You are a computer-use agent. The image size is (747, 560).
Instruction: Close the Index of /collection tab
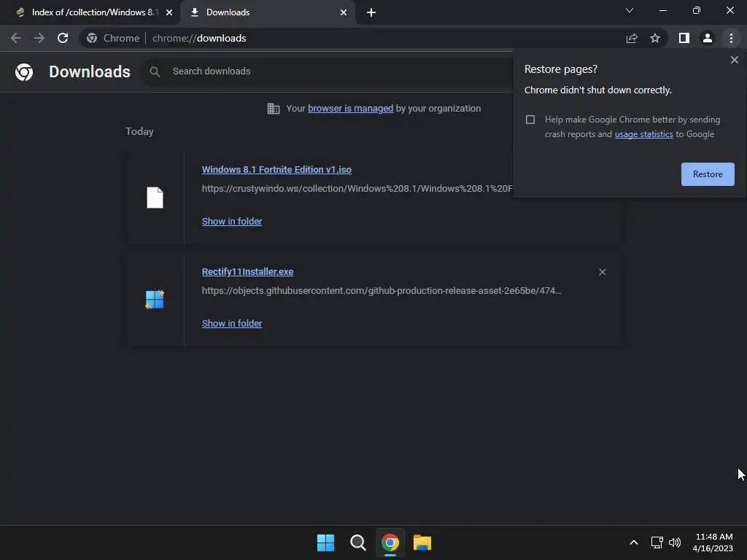169,12
